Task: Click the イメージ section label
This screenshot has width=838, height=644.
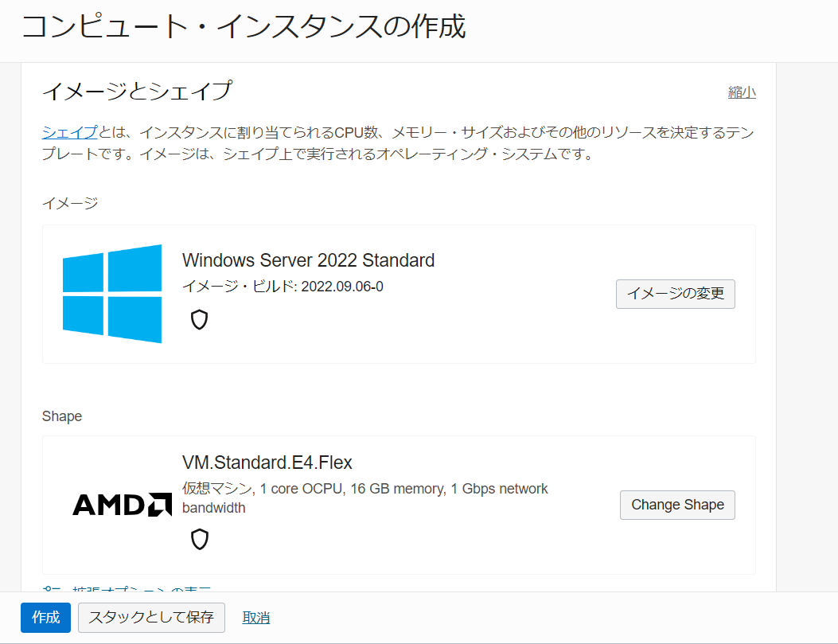Action: tap(64, 203)
